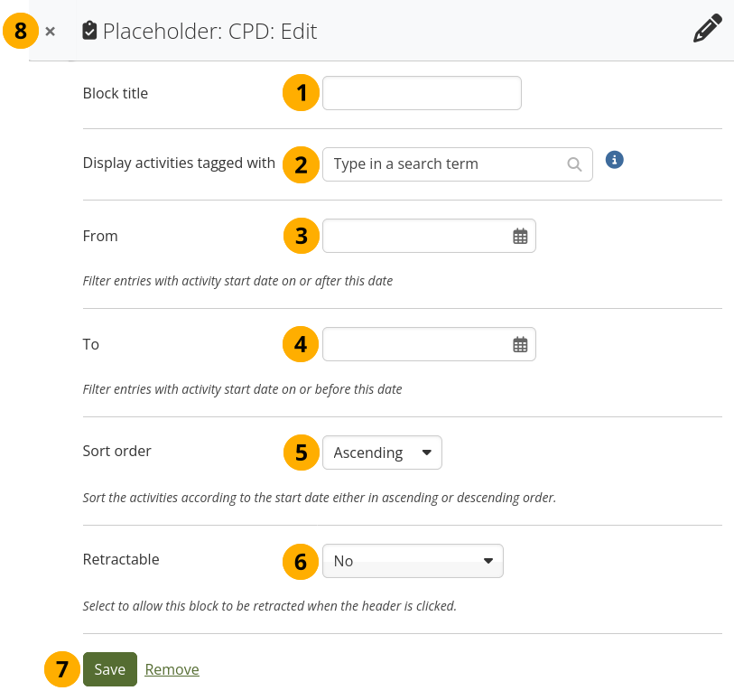Focus the Block title text field
The width and height of the screenshot is (734, 700).
click(x=422, y=93)
